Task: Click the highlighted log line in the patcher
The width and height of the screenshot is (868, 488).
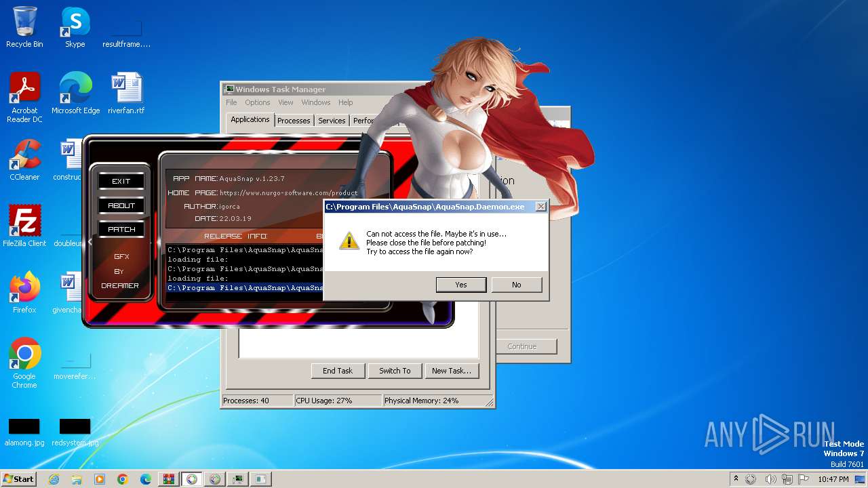Action: pyautogui.click(x=245, y=287)
